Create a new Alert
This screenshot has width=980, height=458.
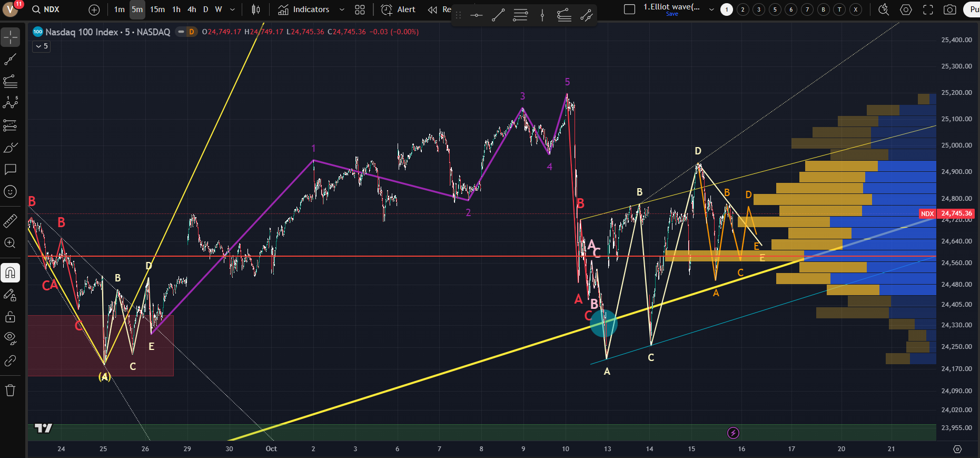pyautogui.click(x=398, y=9)
